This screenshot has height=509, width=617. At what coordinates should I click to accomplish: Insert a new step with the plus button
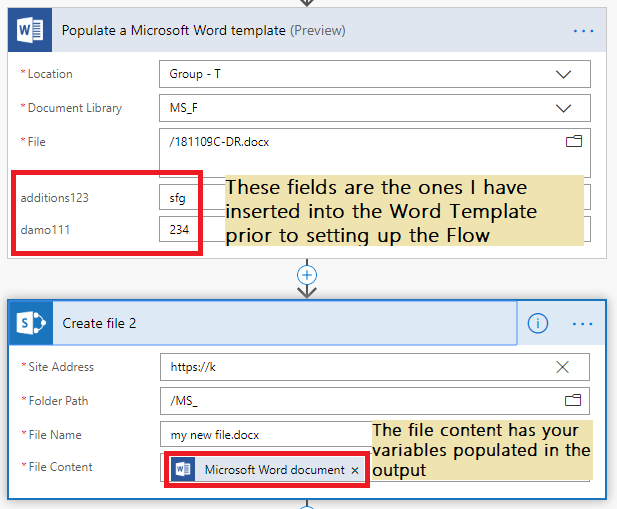(x=307, y=275)
